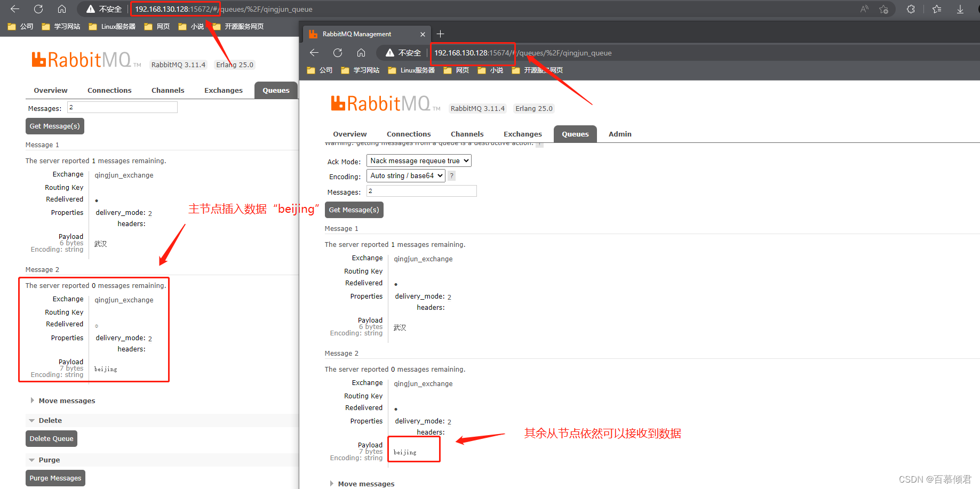Click RabbitMQ logo in the left window

tap(86, 59)
